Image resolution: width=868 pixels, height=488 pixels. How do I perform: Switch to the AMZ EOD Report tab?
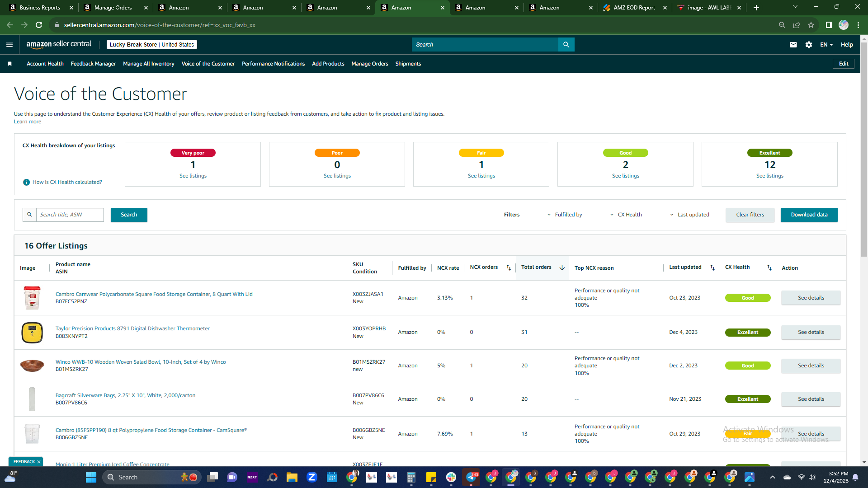tap(634, 8)
